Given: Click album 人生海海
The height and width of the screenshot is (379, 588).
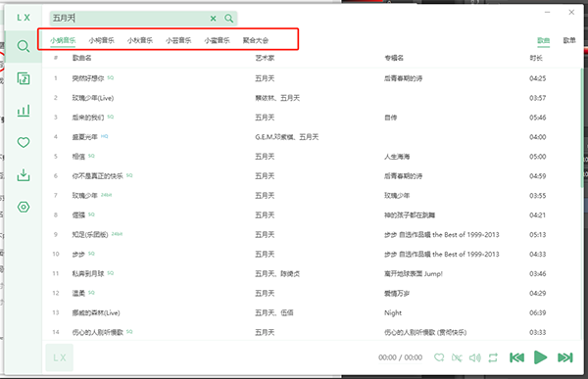Looking at the screenshot, I should 397,157.
